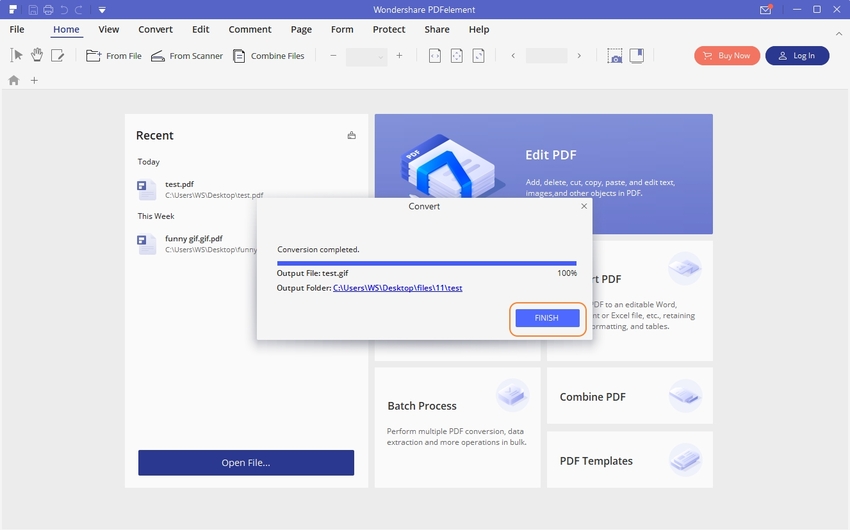Switch to the Home tab
The width and height of the screenshot is (850, 530).
click(x=66, y=29)
